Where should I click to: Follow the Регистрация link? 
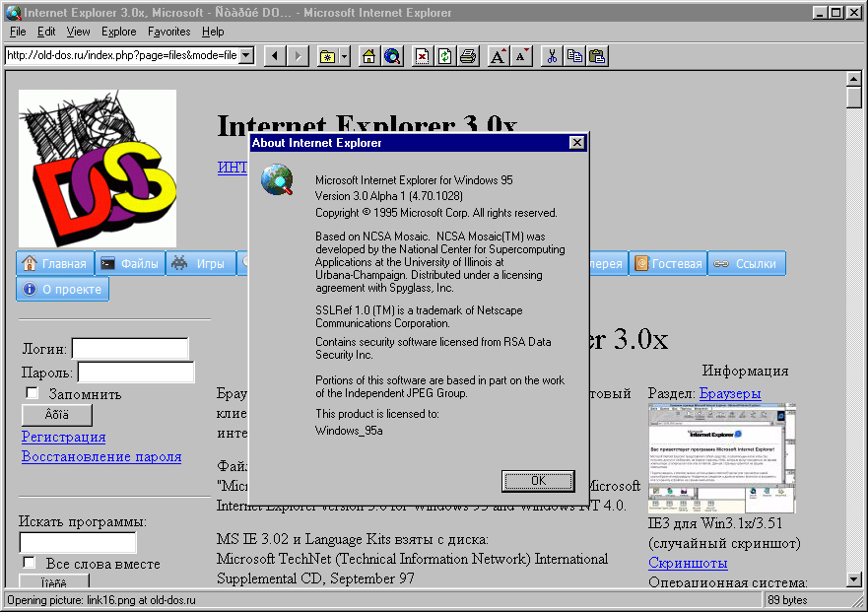coord(64,437)
